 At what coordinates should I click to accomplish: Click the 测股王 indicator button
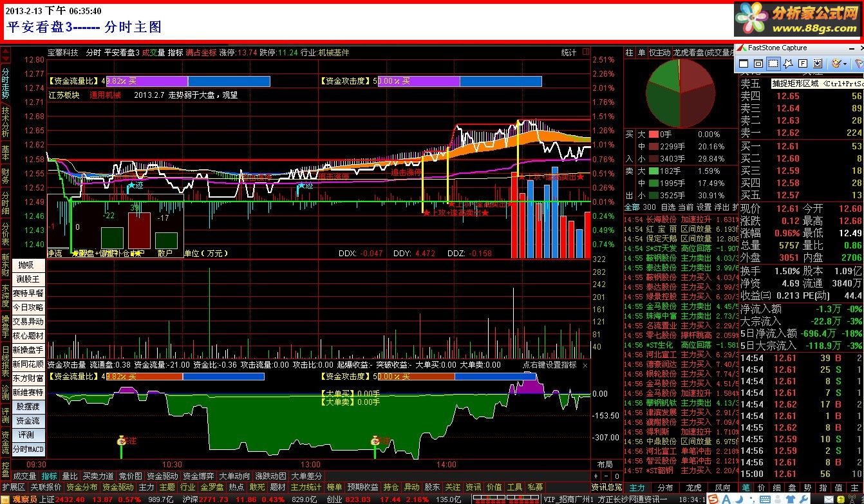(x=28, y=279)
